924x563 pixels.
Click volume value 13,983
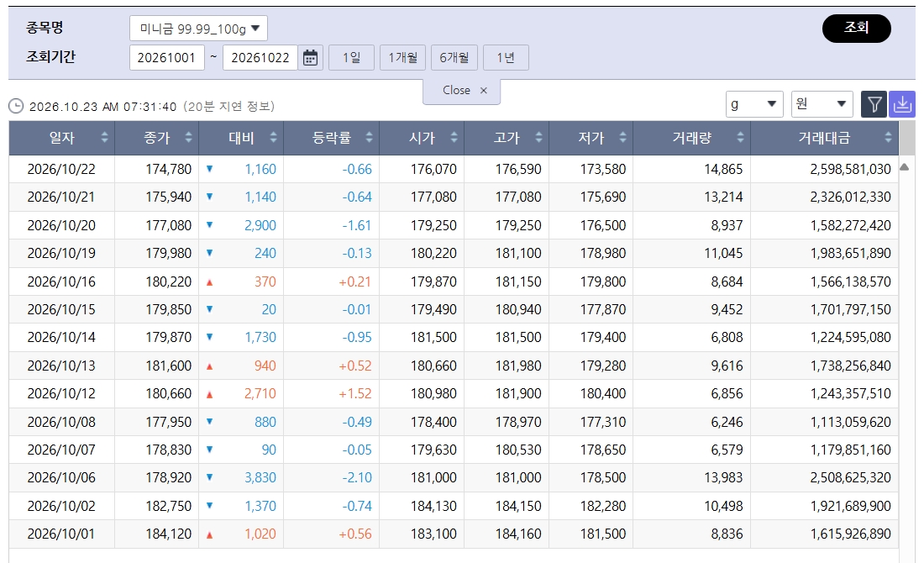723,477
